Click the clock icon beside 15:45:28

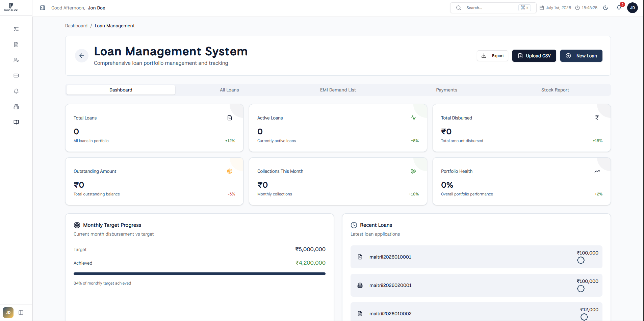577,8
